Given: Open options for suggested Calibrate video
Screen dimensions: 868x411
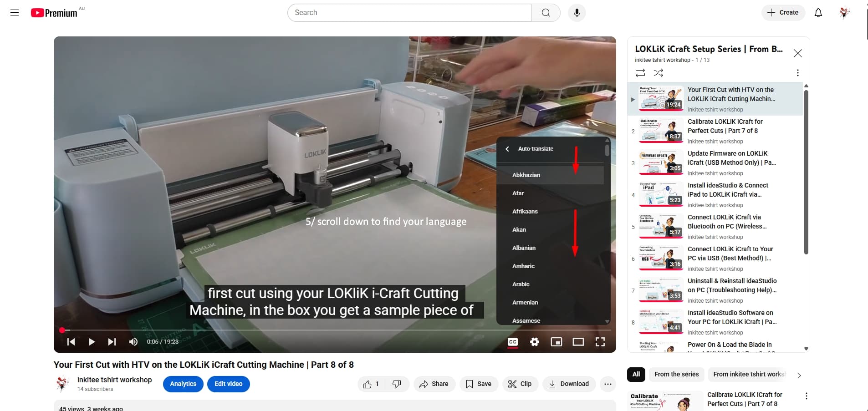Looking at the screenshot, I should (x=806, y=396).
